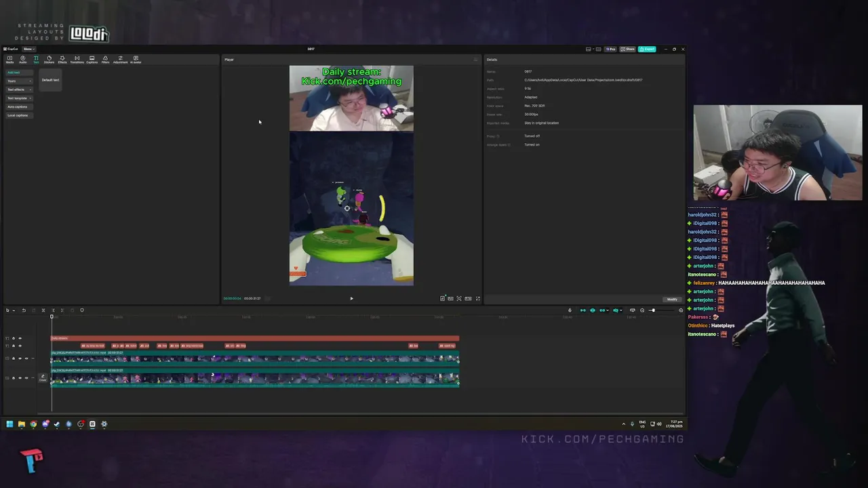The width and height of the screenshot is (868, 488).
Task: Click the timeline zoom in icon
Action: tap(681, 310)
